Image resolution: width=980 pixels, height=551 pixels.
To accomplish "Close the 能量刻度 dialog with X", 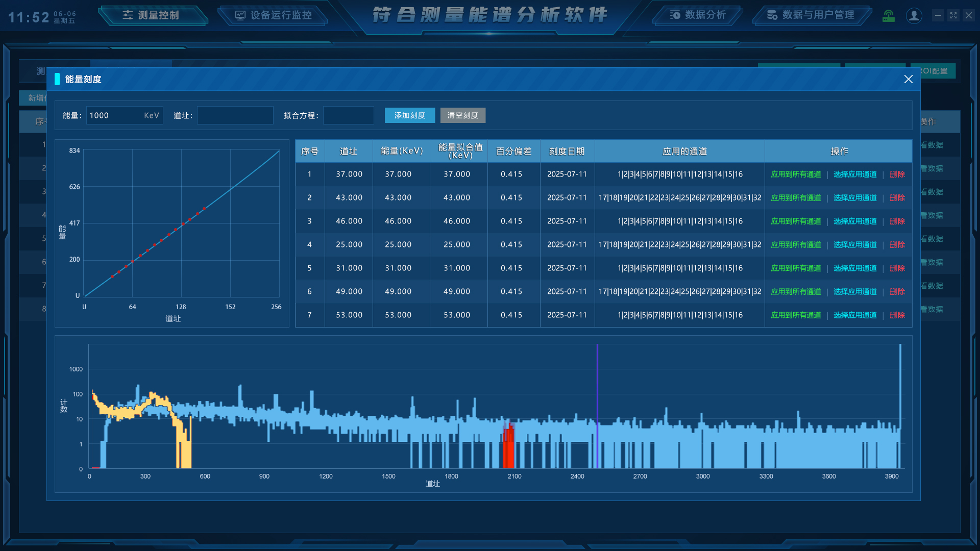I will point(908,79).
